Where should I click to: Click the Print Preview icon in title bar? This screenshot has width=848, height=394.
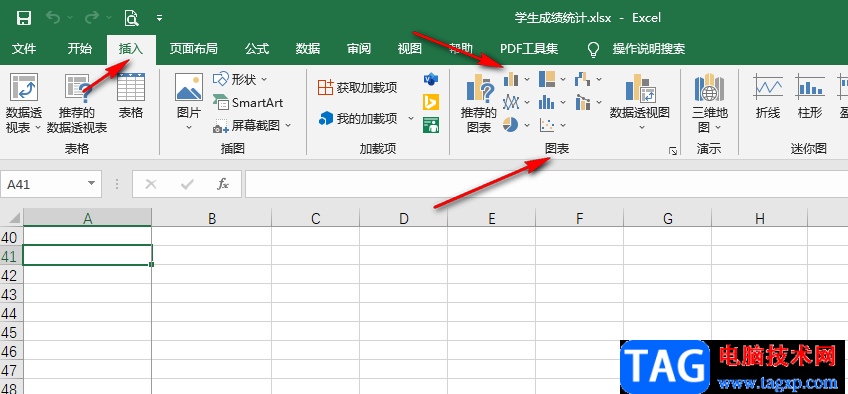tap(131, 18)
